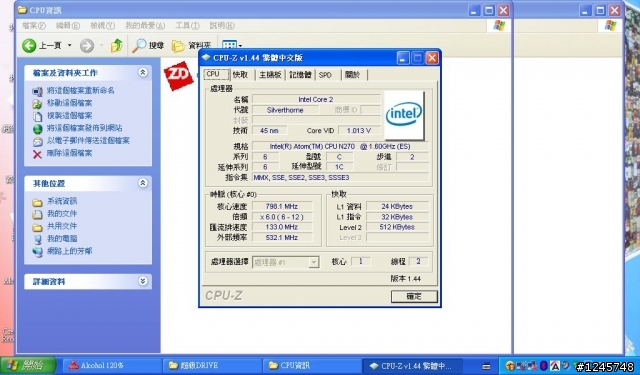Viewport: 640px width, 375px height.
Task: Open the second menu in Explorer menu bar
Action: pos(68,26)
